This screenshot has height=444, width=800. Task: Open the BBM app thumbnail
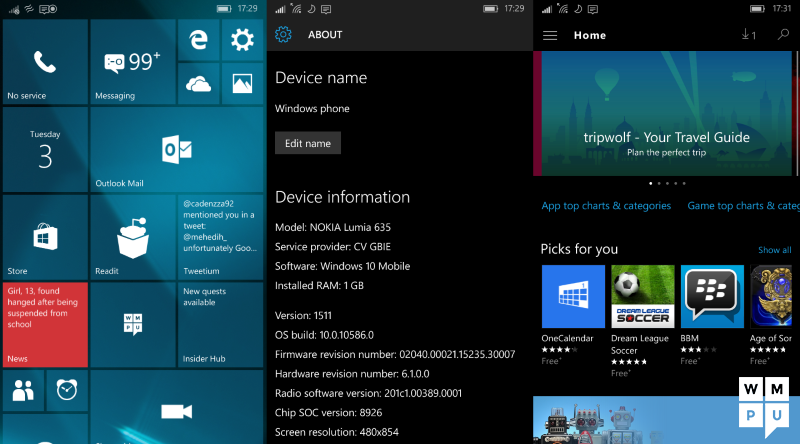point(712,297)
